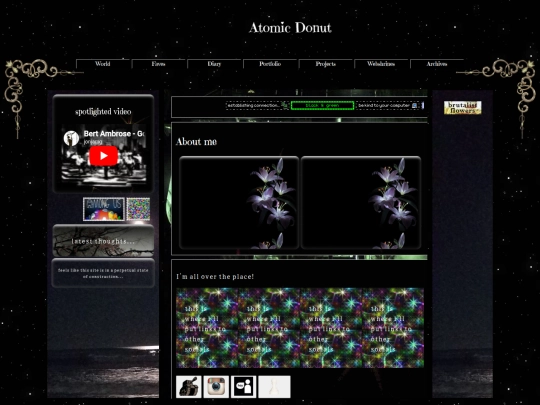Open the speech-bubble person social icon
Viewport: 540px width, 405px height.
(x=243, y=387)
